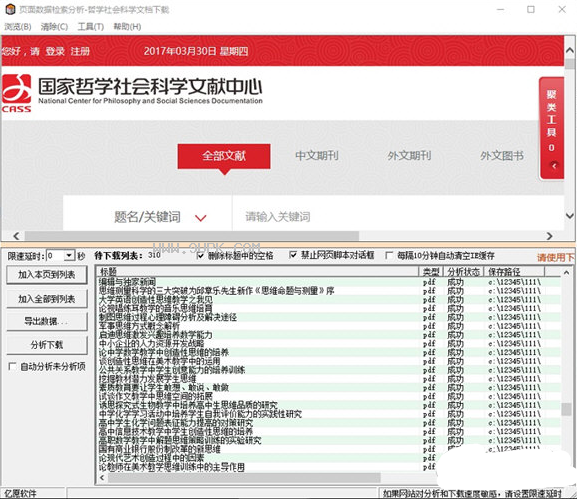Open the 工具(T) menu
The height and width of the screenshot is (501, 577).
pyautogui.click(x=91, y=27)
